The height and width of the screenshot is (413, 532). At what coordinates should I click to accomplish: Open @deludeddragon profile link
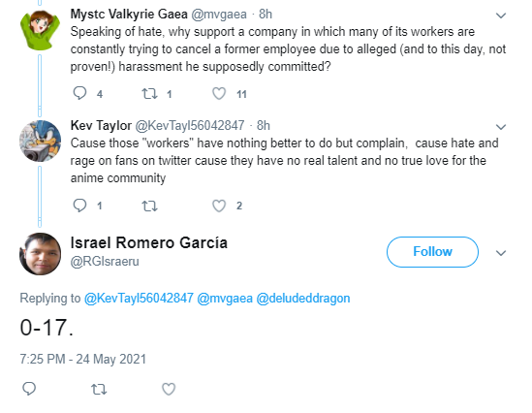pos(303,299)
